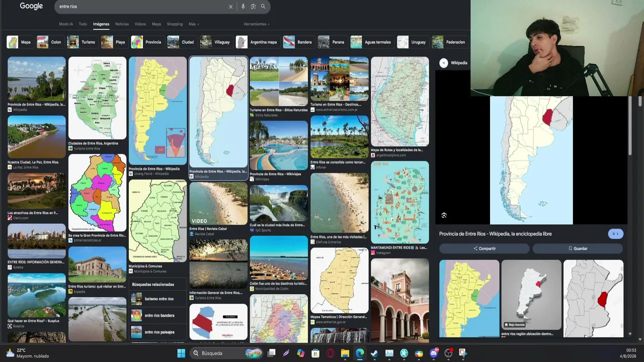Launch Microsoft Copilot from the taskbar
Viewport: 644px width, 362px height.
point(301,353)
